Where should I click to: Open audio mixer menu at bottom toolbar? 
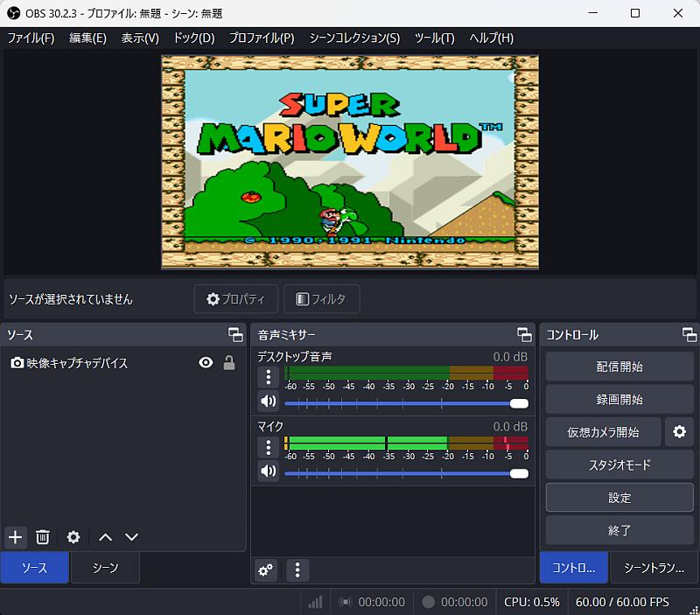tap(297, 570)
